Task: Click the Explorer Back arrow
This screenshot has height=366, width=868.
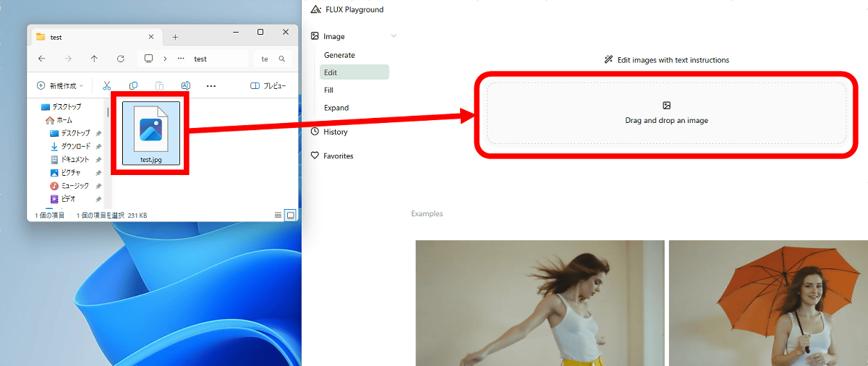Action: pyautogui.click(x=42, y=59)
